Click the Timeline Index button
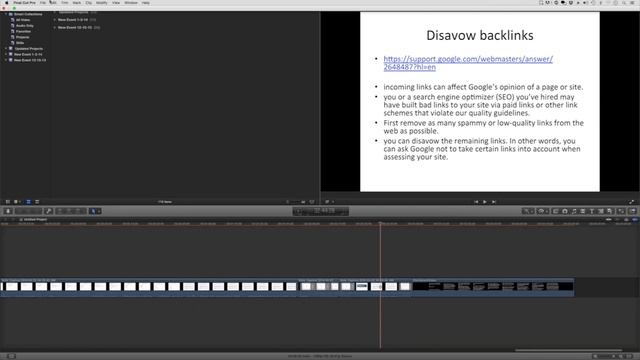This screenshot has height=360, width=640. (x=10, y=356)
